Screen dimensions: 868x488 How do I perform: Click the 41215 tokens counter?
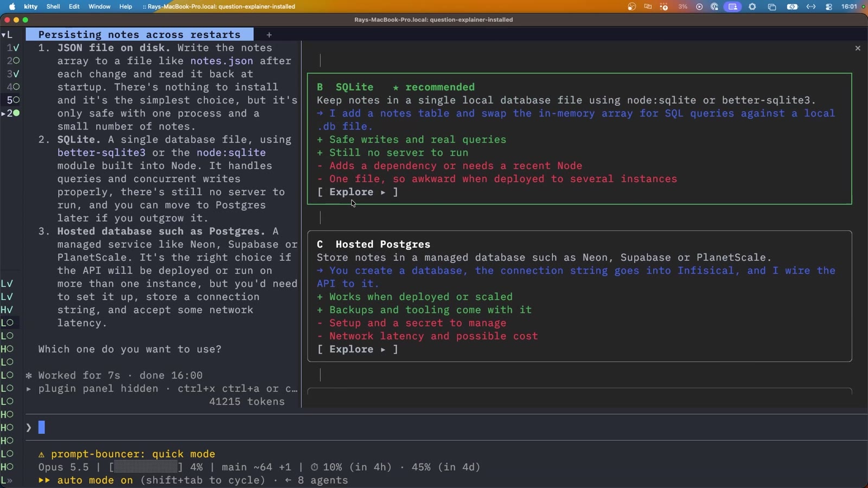tap(247, 401)
